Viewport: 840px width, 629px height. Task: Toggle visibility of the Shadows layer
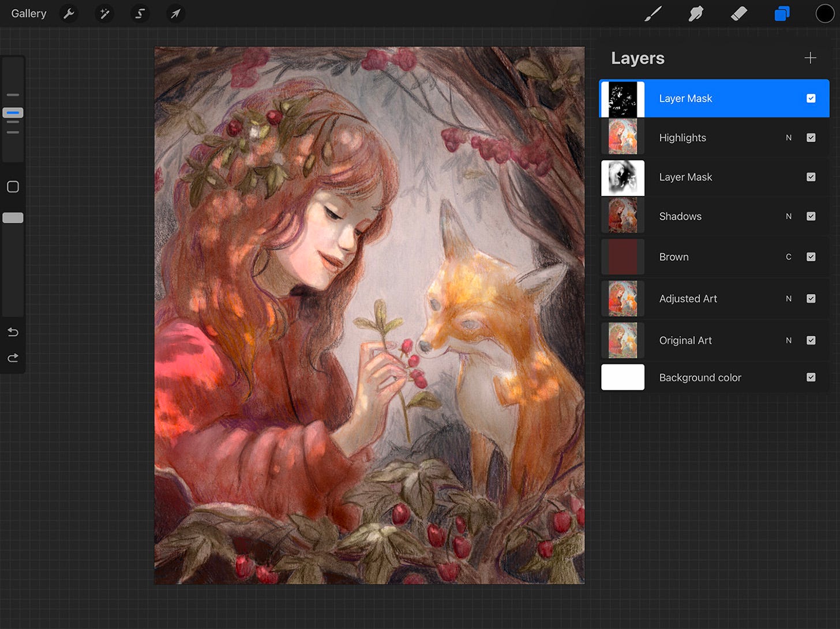(x=811, y=216)
